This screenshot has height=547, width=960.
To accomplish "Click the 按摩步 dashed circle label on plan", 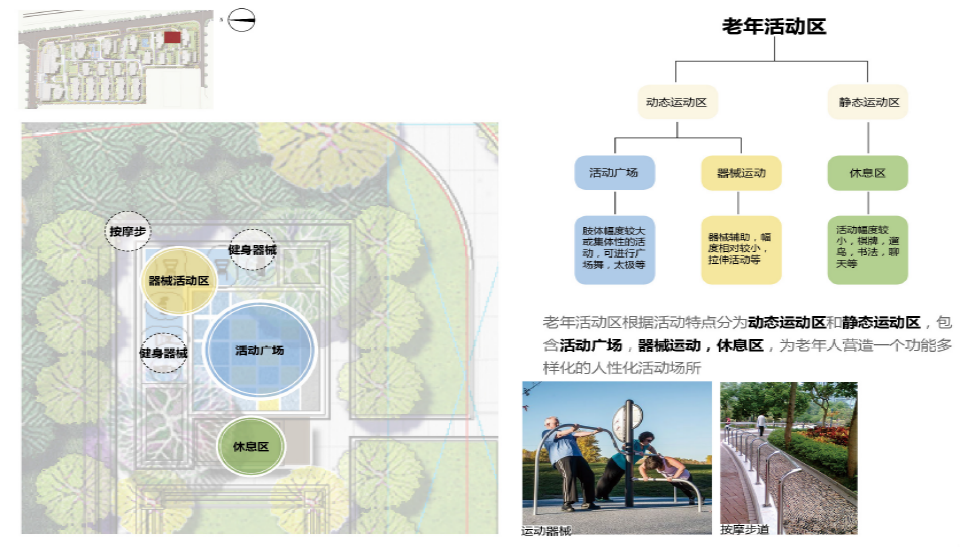I will pyautogui.click(x=127, y=232).
